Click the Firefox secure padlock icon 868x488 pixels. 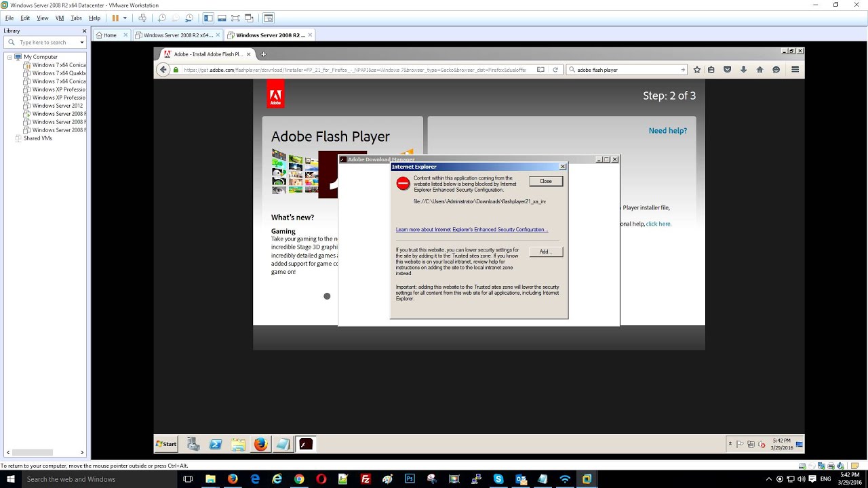pos(176,70)
